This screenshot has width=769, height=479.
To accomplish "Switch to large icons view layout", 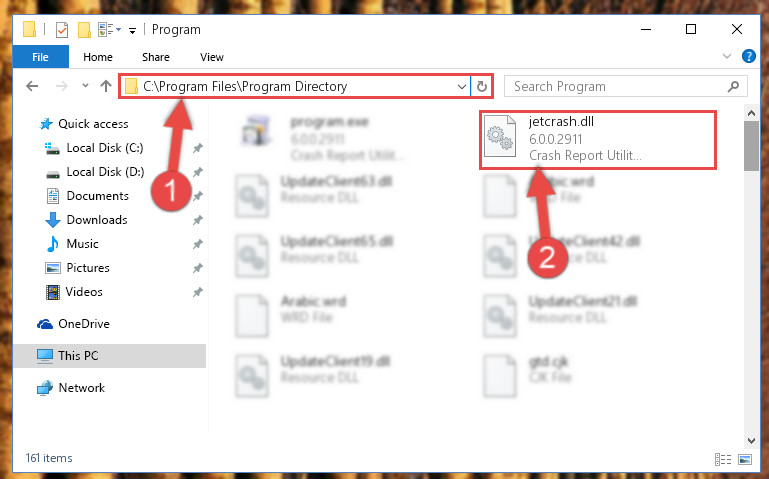I will (x=745, y=459).
